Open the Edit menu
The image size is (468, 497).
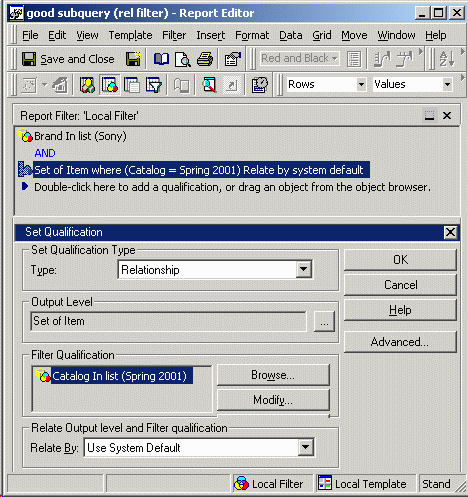(x=57, y=35)
